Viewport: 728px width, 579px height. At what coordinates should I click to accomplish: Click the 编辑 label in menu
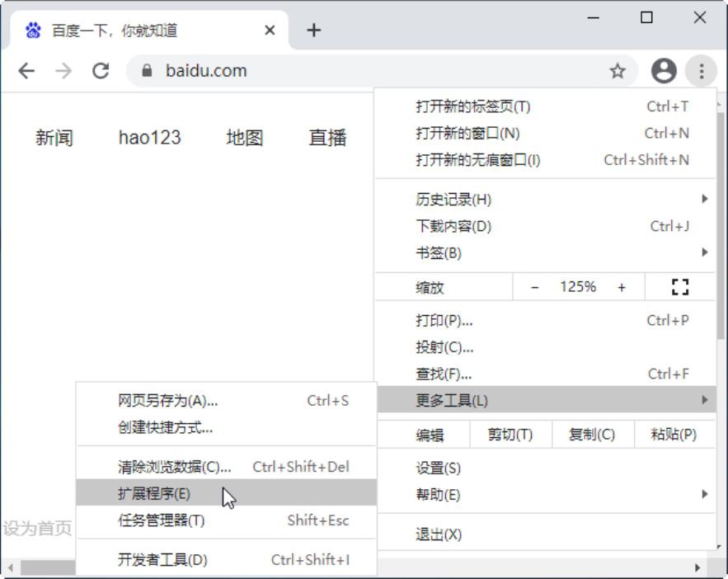pyautogui.click(x=430, y=435)
